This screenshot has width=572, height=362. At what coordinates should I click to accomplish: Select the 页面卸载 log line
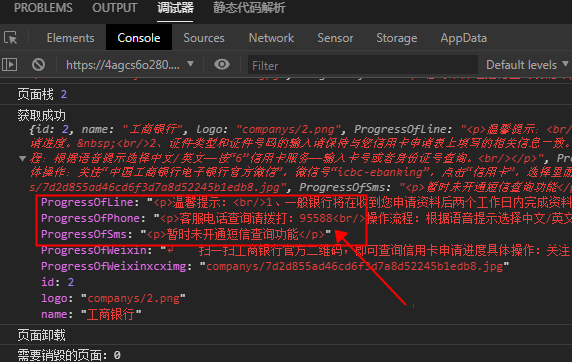coord(41,335)
